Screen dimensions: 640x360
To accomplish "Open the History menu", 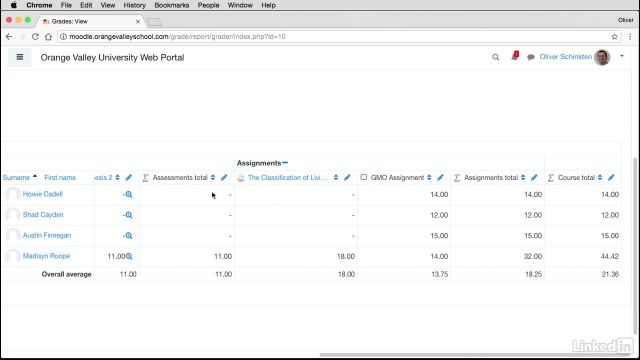I will [134, 5].
